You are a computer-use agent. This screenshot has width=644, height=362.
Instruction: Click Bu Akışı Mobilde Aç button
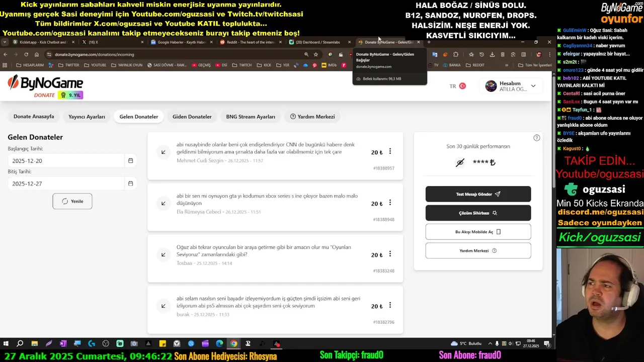[478, 232]
